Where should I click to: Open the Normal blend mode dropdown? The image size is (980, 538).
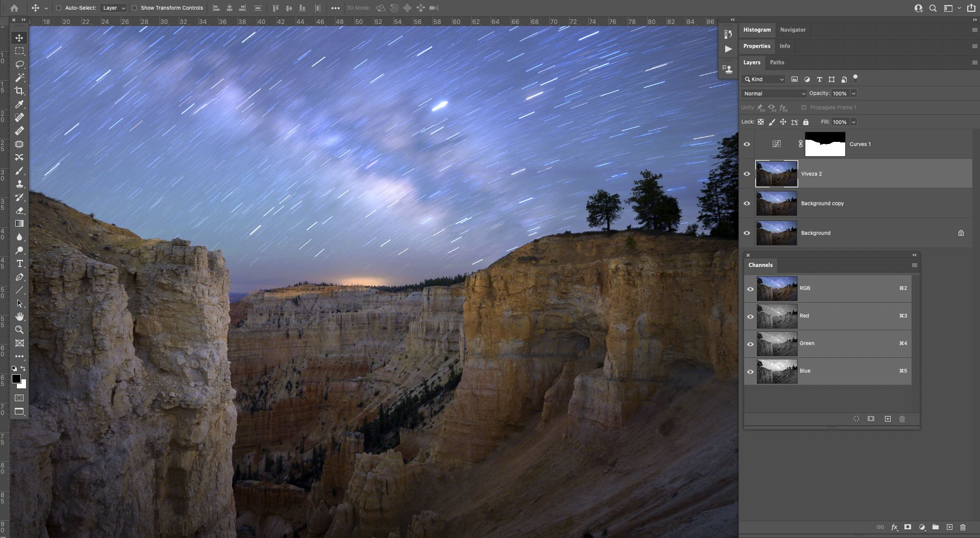(774, 93)
